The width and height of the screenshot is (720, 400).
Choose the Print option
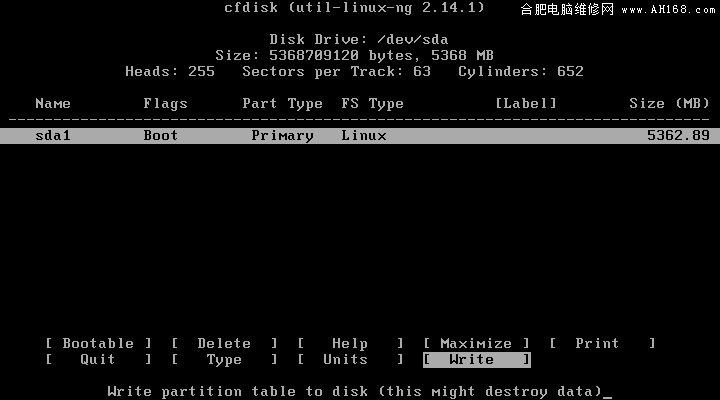point(602,344)
